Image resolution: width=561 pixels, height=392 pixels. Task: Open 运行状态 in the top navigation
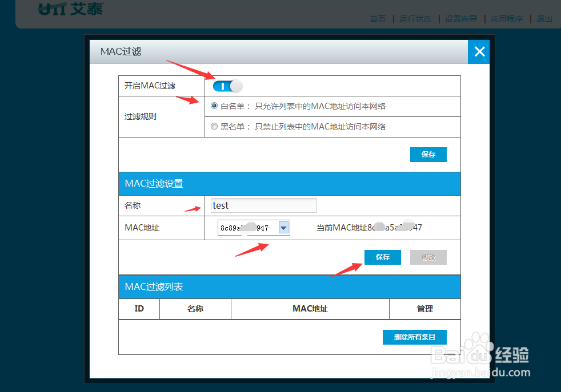[415, 19]
